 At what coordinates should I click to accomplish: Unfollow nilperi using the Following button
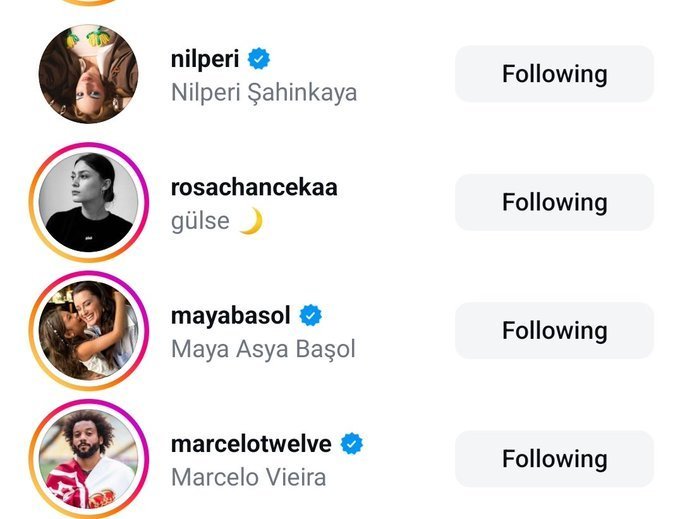click(554, 74)
